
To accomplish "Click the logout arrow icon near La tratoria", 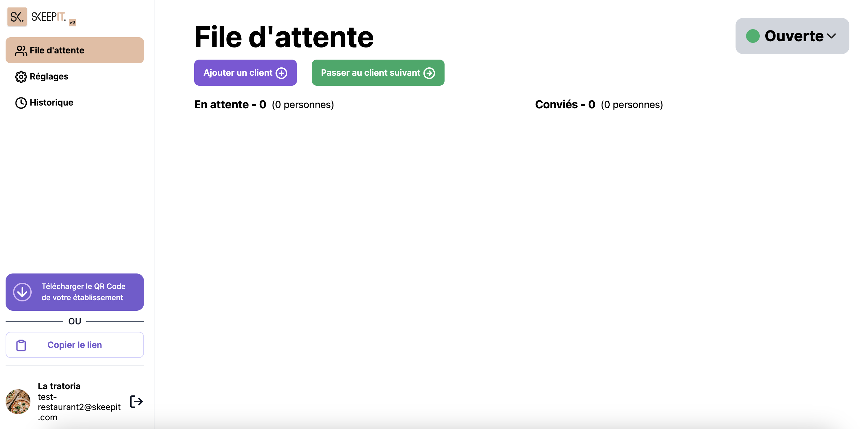I will tap(136, 401).
